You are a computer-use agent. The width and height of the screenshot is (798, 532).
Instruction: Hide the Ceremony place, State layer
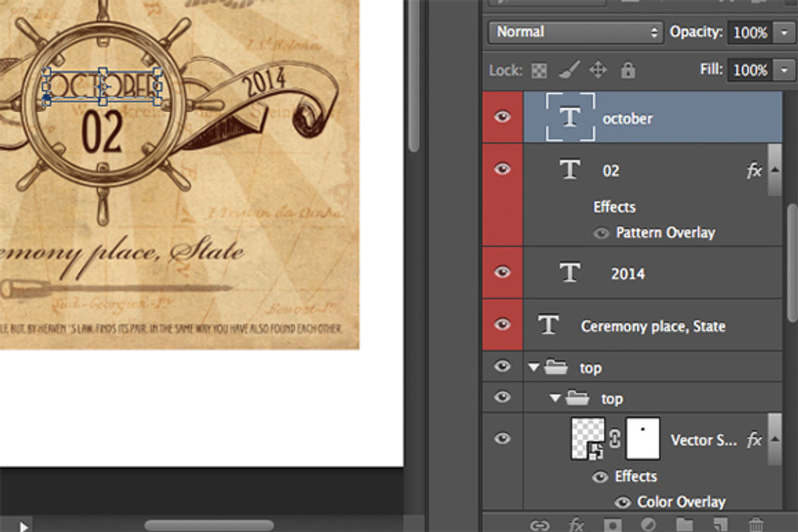point(502,324)
